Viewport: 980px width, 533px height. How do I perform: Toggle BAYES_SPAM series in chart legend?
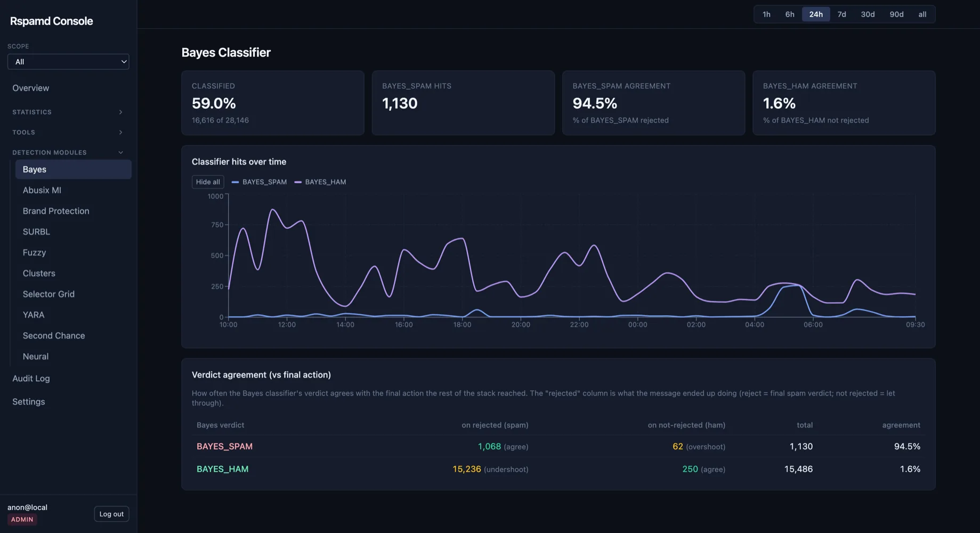coord(260,182)
